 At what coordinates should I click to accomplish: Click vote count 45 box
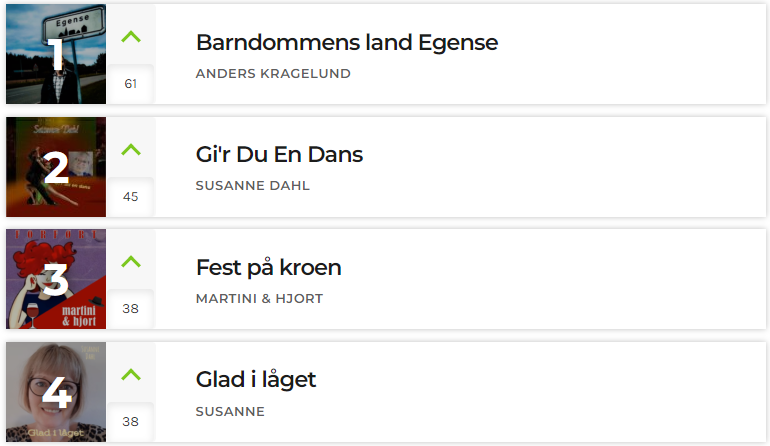tap(131, 197)
